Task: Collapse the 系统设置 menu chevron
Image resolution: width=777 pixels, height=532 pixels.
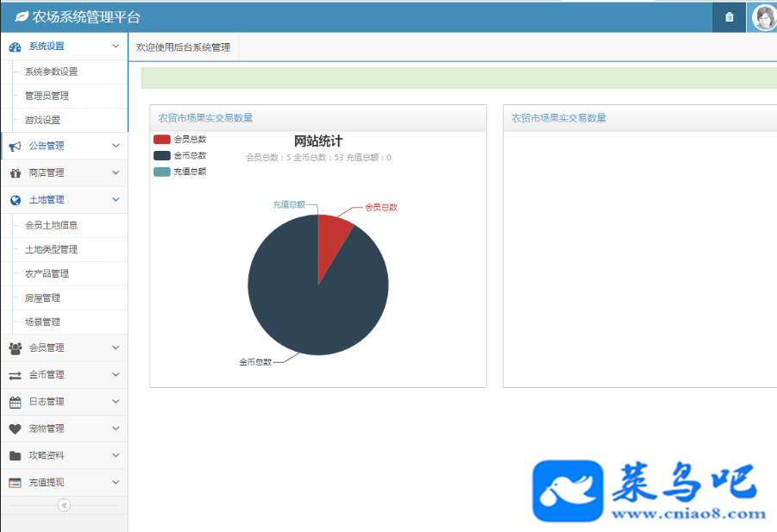Action: pyautogui.click(x=116, y=46)
